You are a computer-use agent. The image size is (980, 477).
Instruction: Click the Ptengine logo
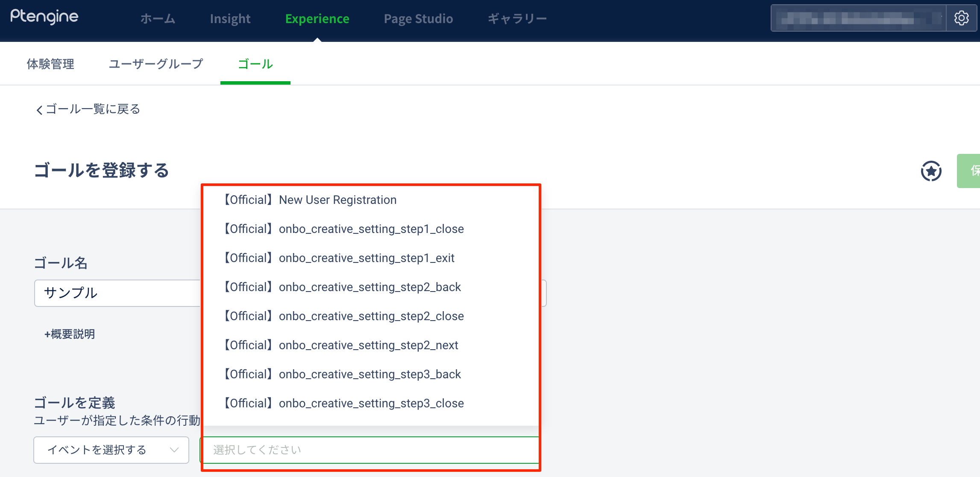pos(44,17)
